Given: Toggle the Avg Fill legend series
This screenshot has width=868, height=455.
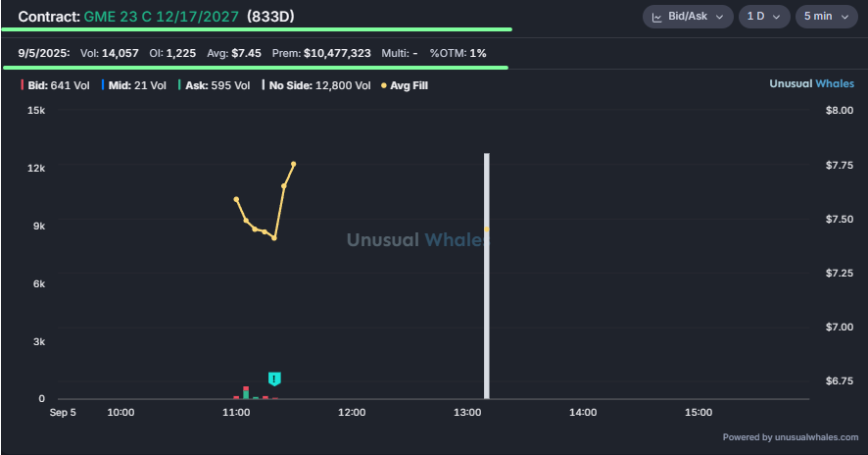Looking at the screenshot, I should [x=404, y=85].
